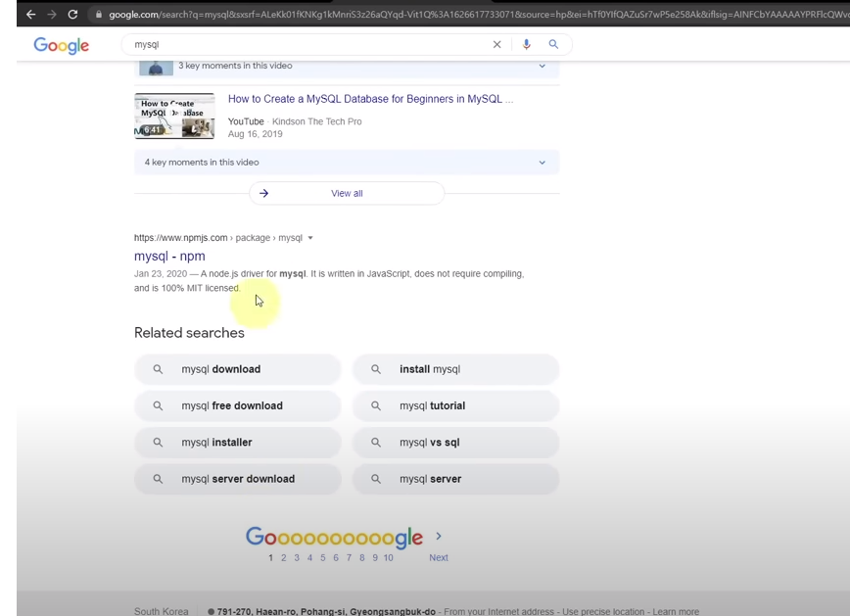The height and width of the screenshot is (616, 850).
Task: Click magnifier icon beside mysql tutorial
Action: (376, 405)
